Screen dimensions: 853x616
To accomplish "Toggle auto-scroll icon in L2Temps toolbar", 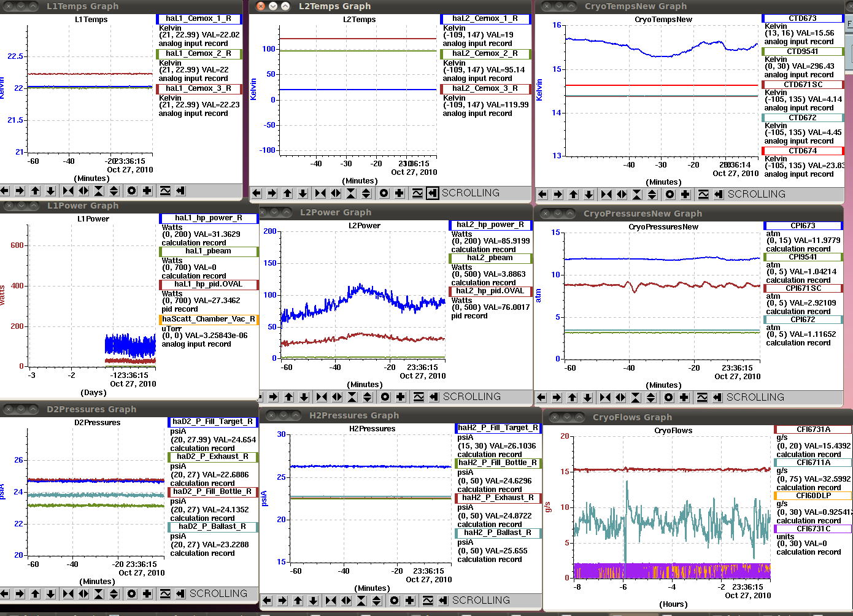I will [433, 193].
